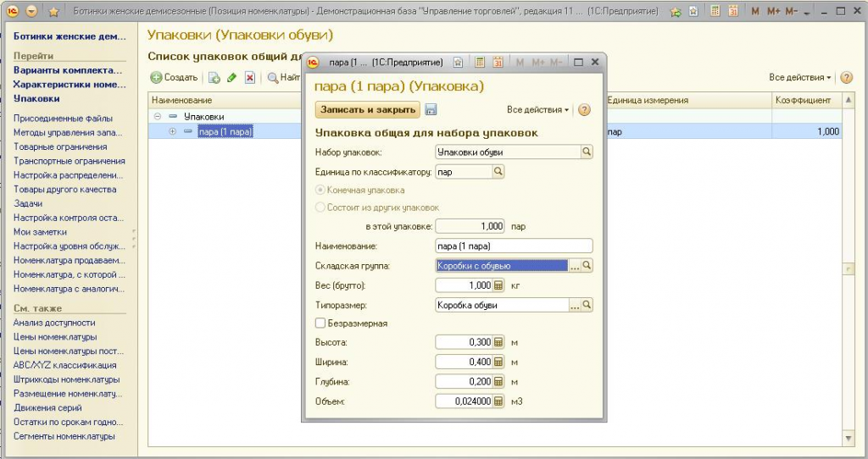Image resolution: width=868 pixels, height=459 pixels.
Task: Open calculator for Вес (брутто) field
Action: pyautogui.click(x=498, y=285)
